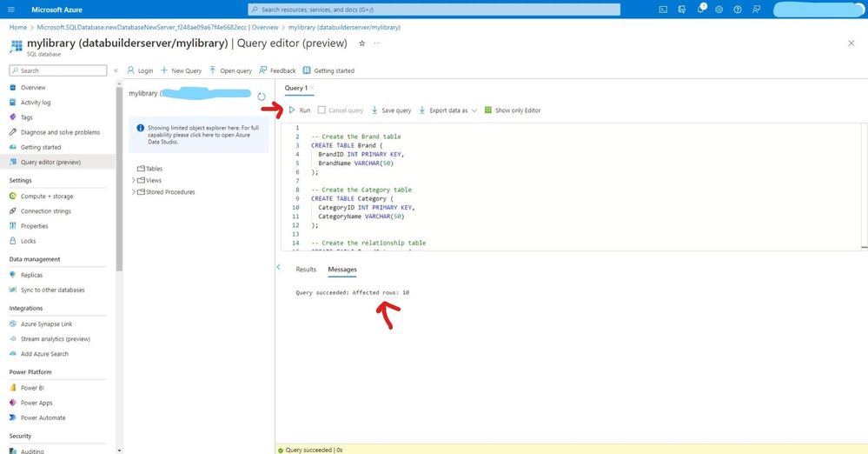The height and width of the screenshot is (454, 868).
Task: Open Auditing under Security
Action: tap(32, 451)
